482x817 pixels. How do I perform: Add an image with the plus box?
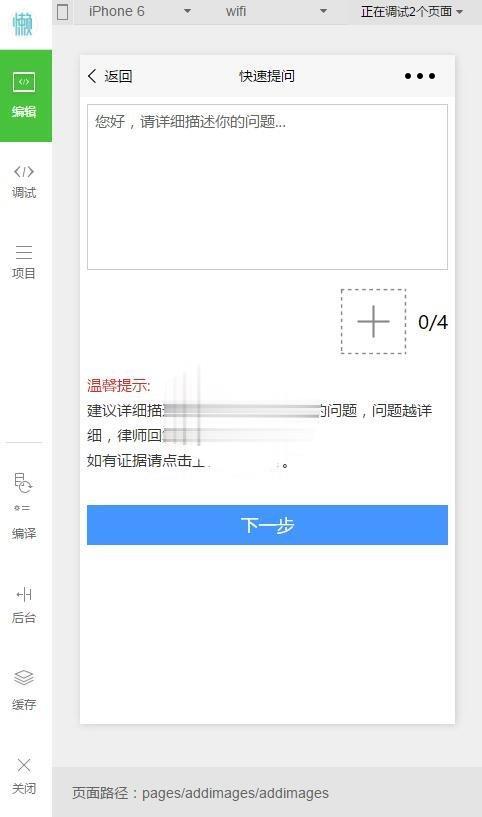tap(373, 321)
